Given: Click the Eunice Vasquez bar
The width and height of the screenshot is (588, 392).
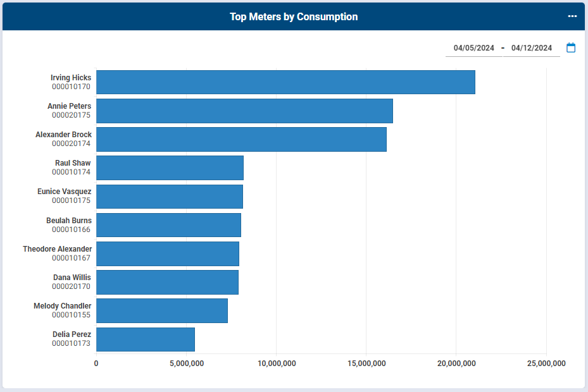Looking at the screenshot, I should click(169, 197).
